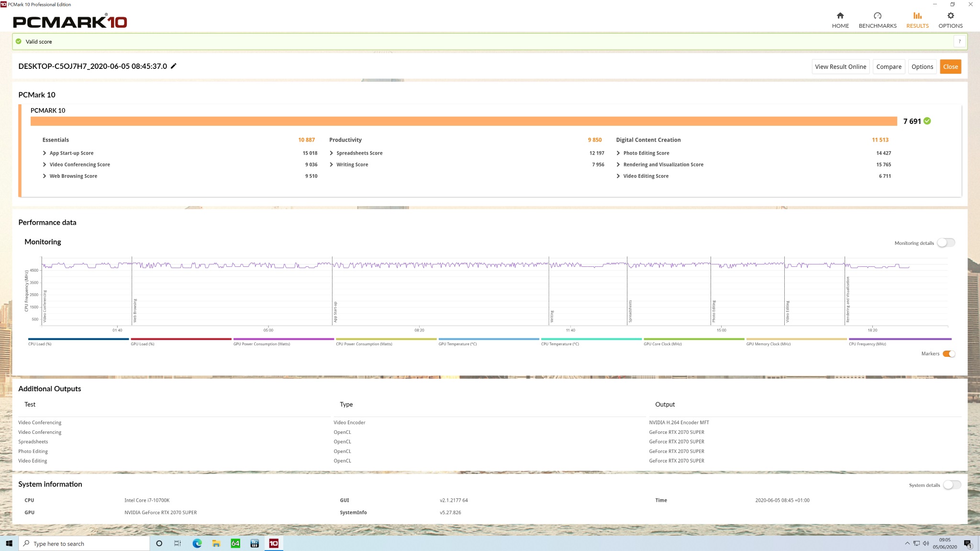Click PCMark 10 taskbar icon
This screenshot has width=980, height=551.
point(274,543)
